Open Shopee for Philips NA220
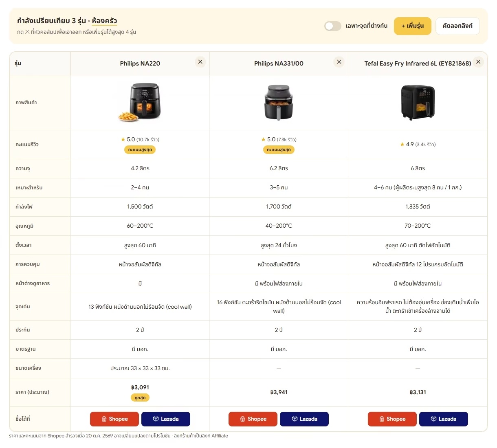Image resolution: width=497 pixels, height=448 pixels. click(x=114, y=419)
